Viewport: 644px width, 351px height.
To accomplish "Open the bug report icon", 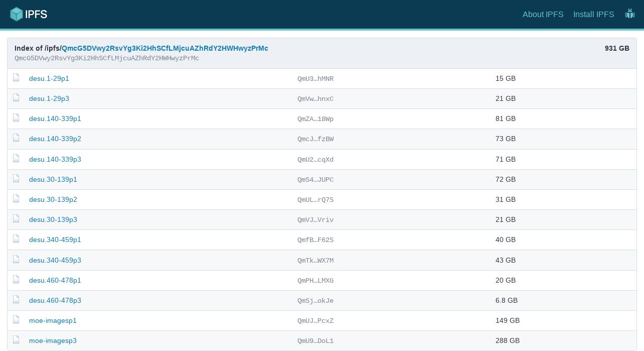I will pos(630,14).
